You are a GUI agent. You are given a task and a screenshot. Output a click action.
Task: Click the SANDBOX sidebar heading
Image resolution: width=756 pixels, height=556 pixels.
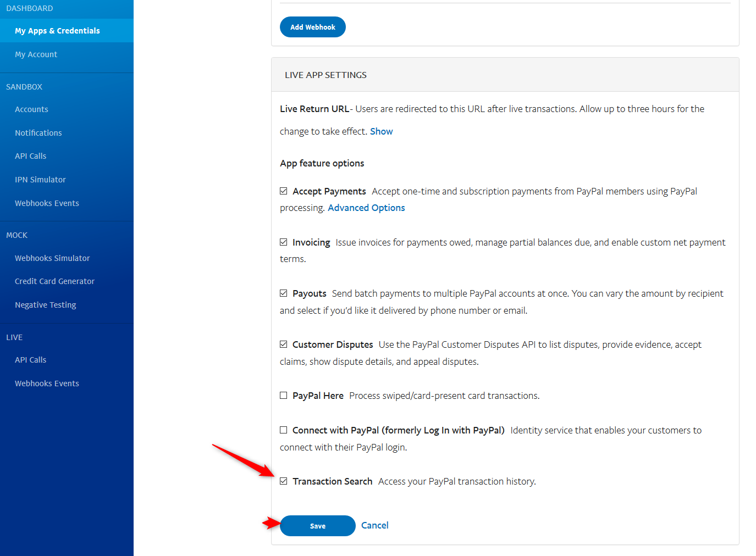(x=24, y=87)
